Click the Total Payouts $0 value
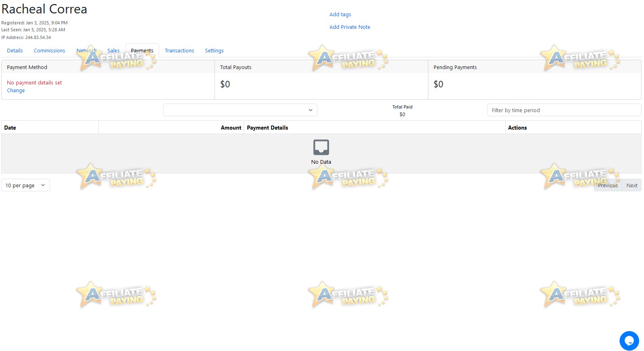 click(225, 84)
